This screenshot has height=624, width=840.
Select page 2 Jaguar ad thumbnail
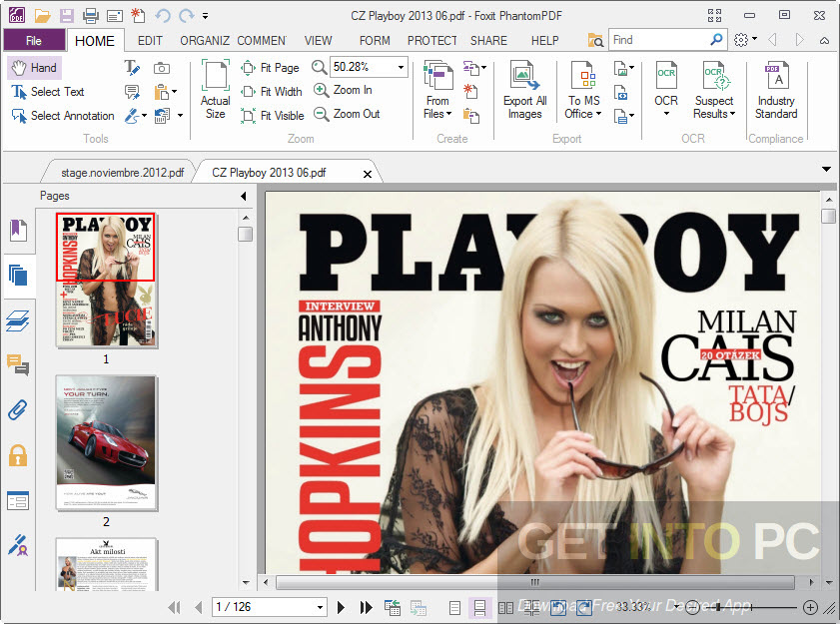tap(106, 443)
